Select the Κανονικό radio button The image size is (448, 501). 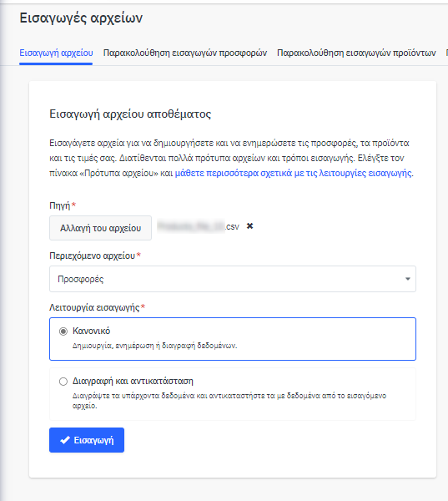tap(63, 331)
